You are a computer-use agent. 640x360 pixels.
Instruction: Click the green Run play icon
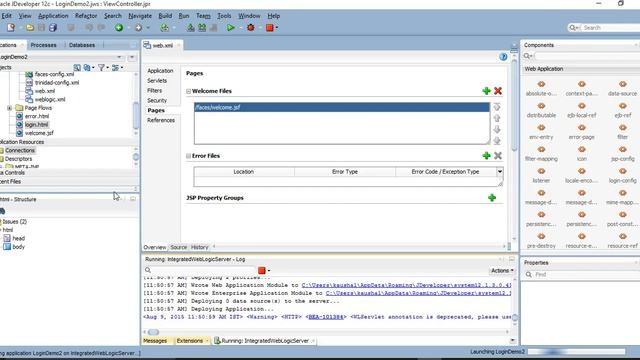[x=230, y=28]
